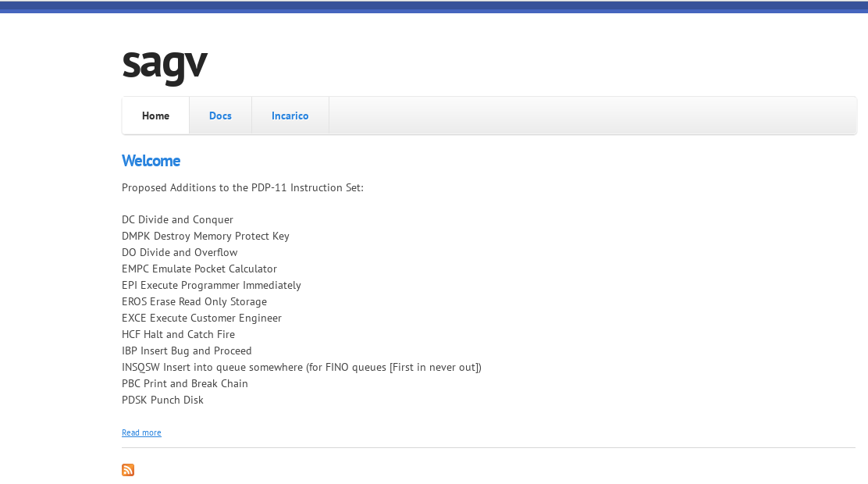
Task: Click the 'Proposed Additions to the PDP-11' text
Action: coord(242,187)
